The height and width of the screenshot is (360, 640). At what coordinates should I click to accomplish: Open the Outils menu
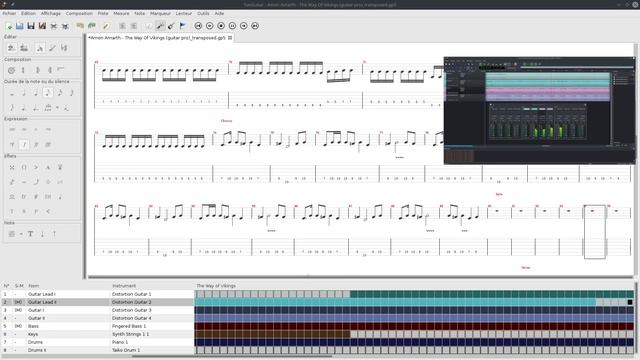point(203,13)
